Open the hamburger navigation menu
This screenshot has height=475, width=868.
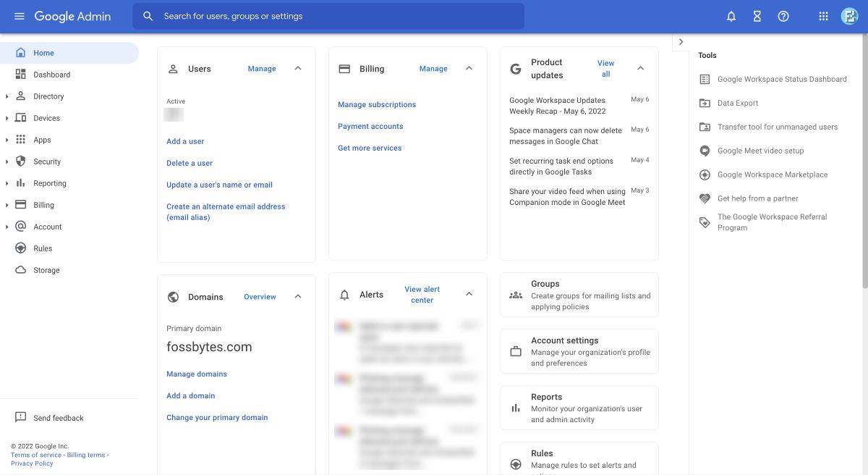pyautogui.click(x=19, y=16)
